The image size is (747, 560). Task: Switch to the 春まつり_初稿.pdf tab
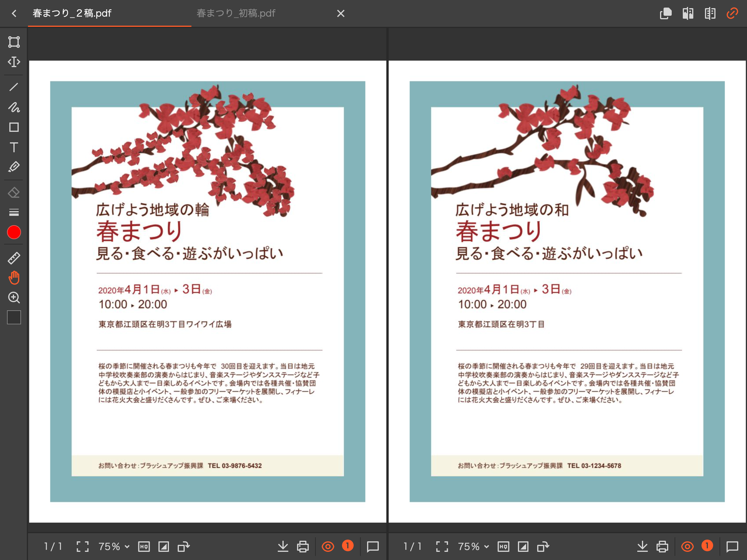click(x=236, y=13)
